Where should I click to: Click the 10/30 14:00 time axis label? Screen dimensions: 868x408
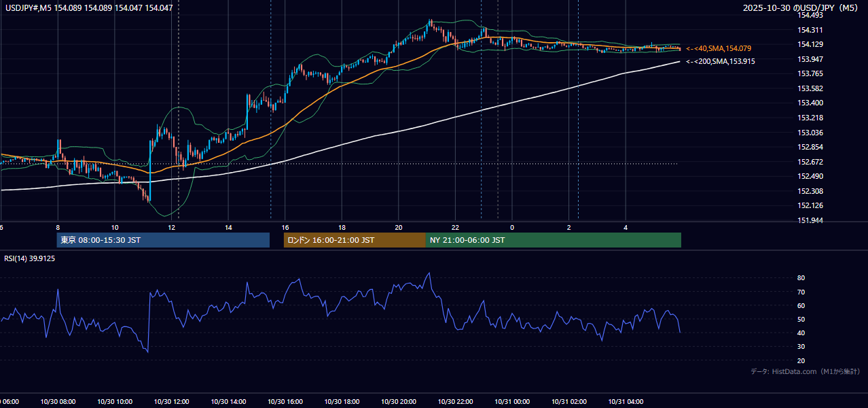point(228,402)
